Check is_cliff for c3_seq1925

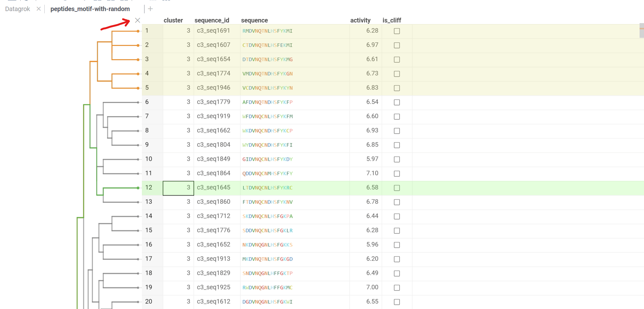397,287
